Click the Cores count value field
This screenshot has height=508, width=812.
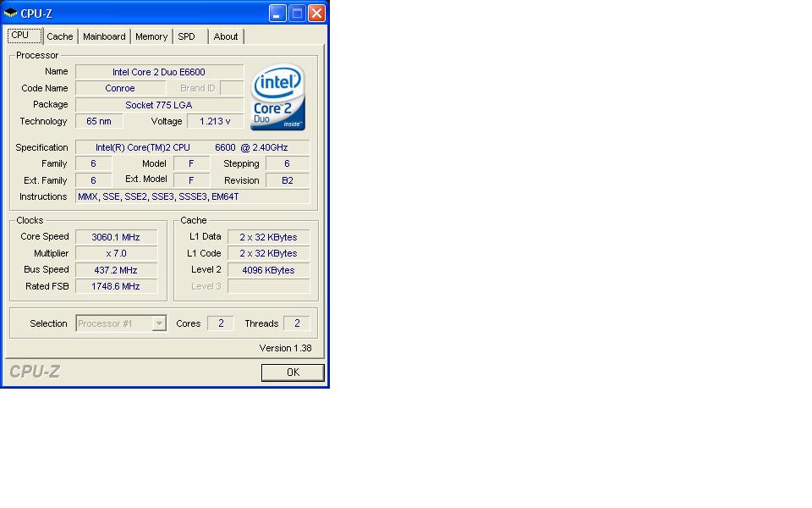pyautogui.click(x=221, y=323)
